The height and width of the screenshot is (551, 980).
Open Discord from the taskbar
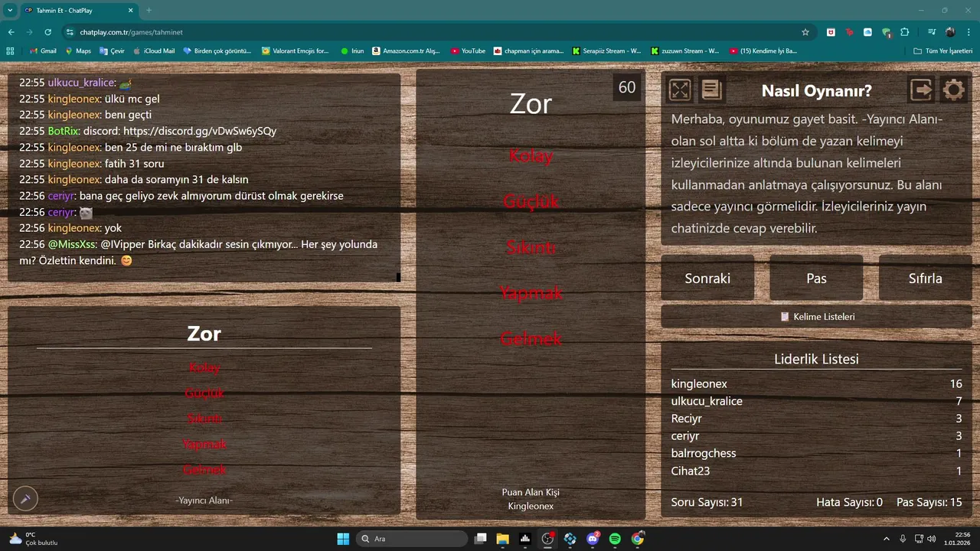click(x=593, y=539)
